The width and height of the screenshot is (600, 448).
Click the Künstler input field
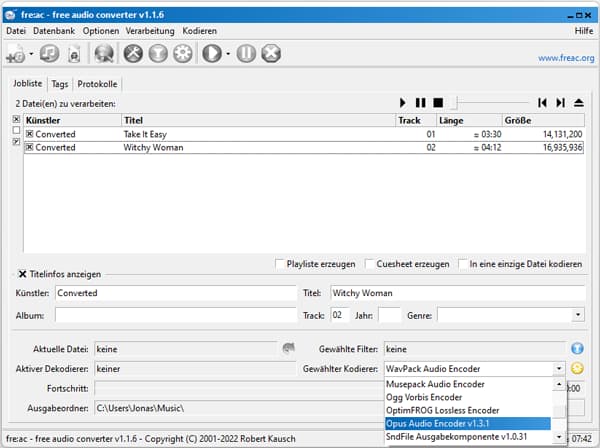tap(176, 293)
